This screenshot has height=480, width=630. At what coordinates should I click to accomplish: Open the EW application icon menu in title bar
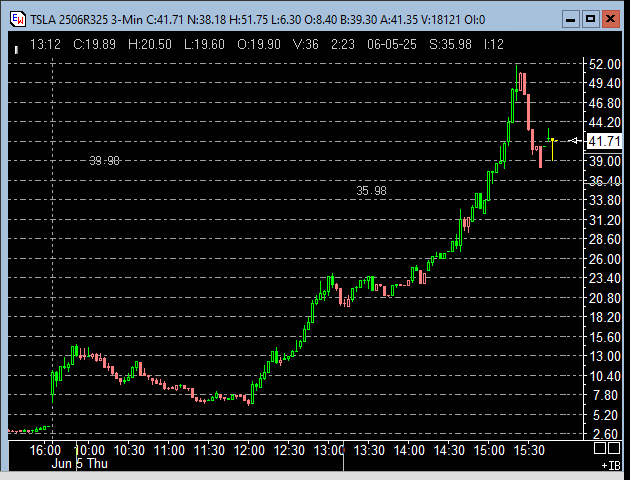[x=18, y=19]
